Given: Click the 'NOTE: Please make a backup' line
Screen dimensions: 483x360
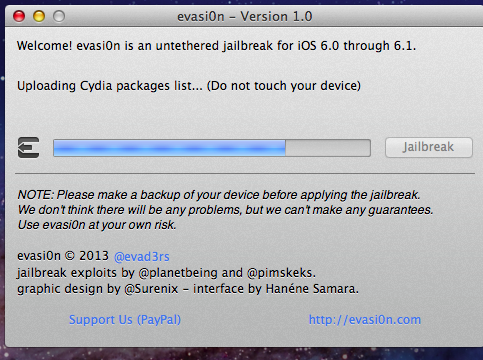Looking at the screenshot, I should coord(219,194).
